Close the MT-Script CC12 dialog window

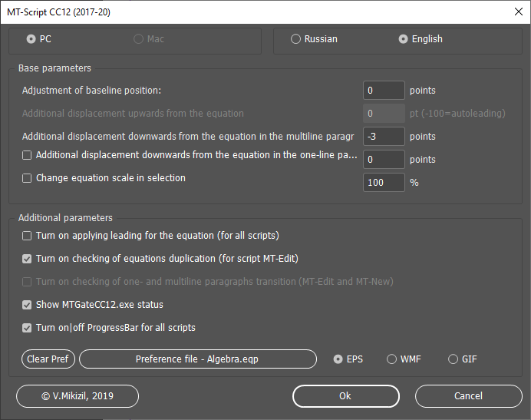pos(519,12)
